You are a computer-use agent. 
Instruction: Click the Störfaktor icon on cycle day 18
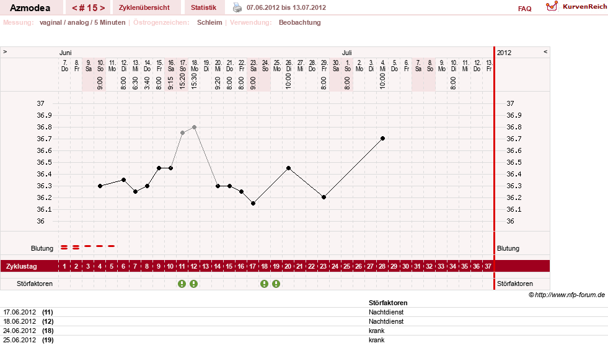[264, 284]
